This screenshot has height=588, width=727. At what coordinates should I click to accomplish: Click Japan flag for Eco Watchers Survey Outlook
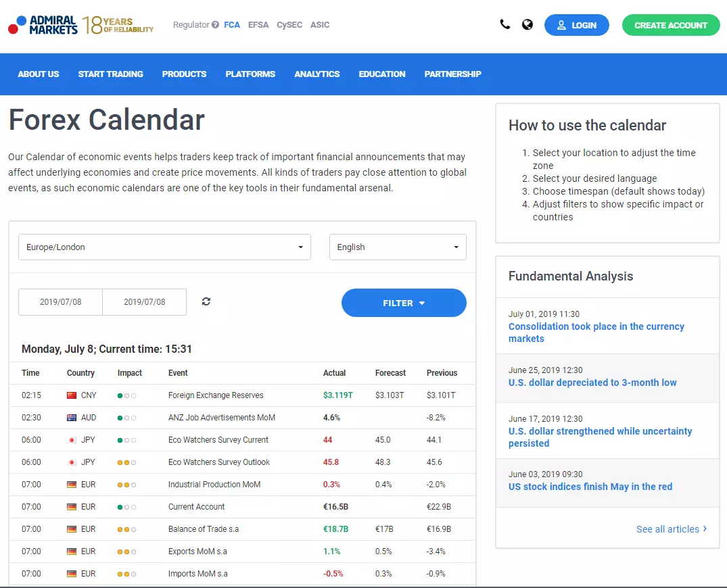72,462
